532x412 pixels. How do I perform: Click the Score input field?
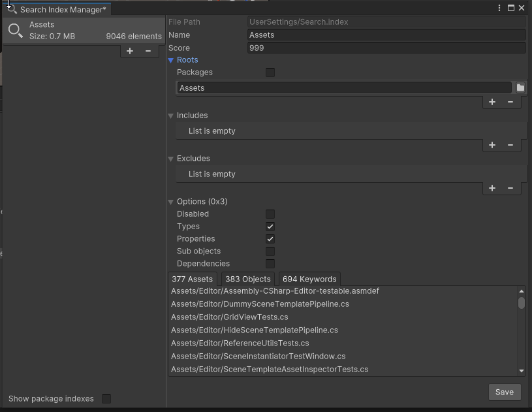386,48
